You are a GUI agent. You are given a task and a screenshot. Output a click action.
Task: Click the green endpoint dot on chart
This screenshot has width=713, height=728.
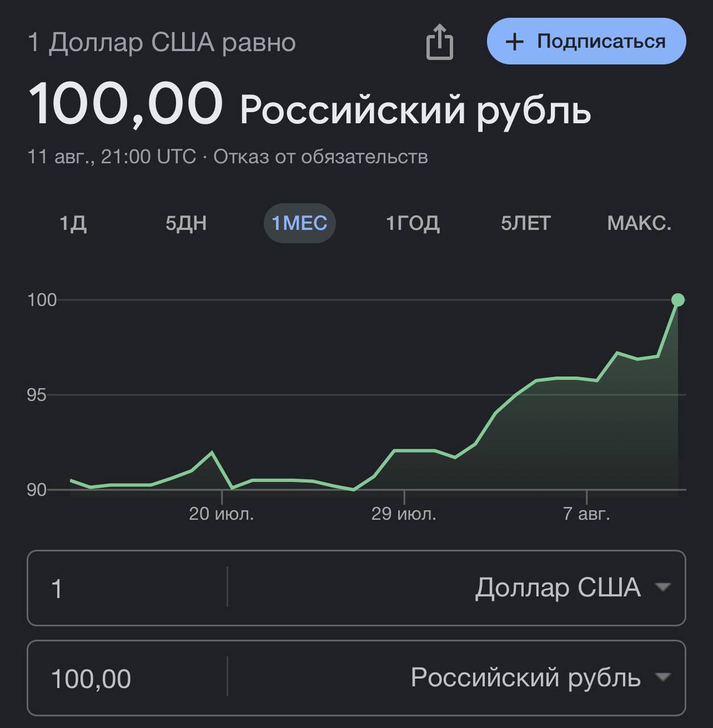point(678,300)
